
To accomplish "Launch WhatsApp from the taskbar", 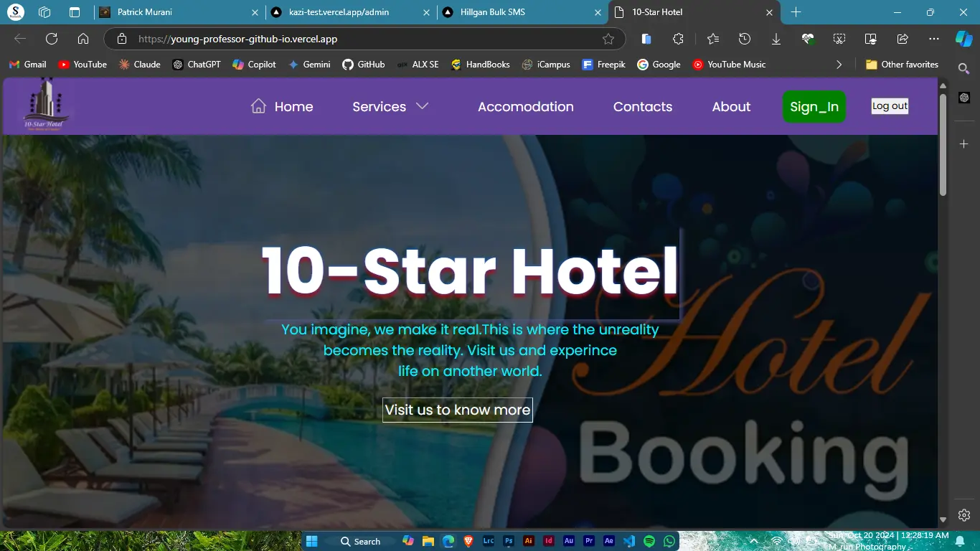I will [x=669, y=541].
